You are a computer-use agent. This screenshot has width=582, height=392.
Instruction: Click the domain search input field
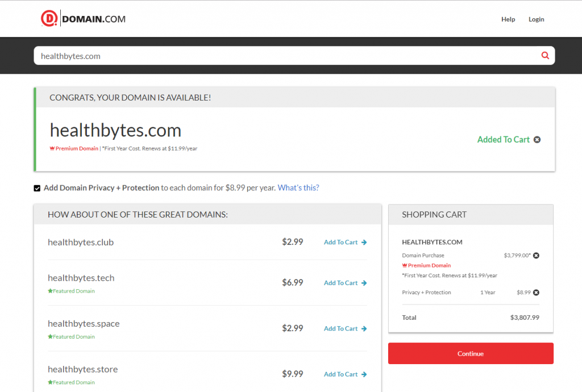coord(294,56)
